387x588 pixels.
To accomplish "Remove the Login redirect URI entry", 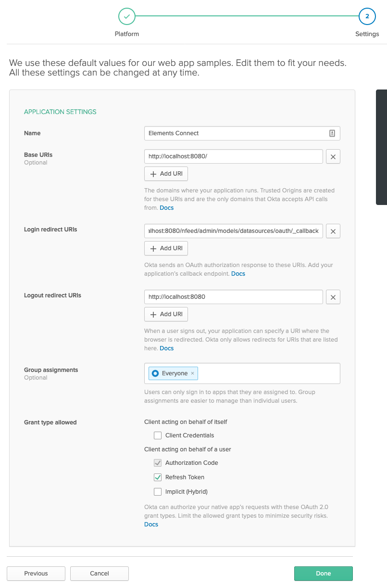I will pyautogui.click(x=333, y=231).
